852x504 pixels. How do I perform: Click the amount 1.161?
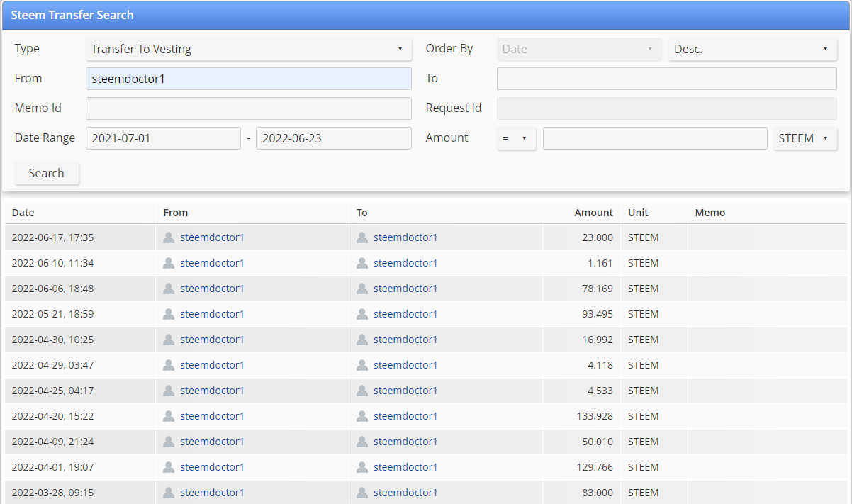tap(600, 263)
